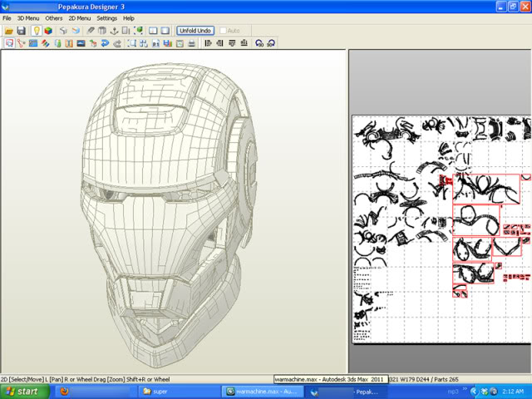The image size is (532, 399).
Task: Open the Settings menu
Action: coord(106,17)
